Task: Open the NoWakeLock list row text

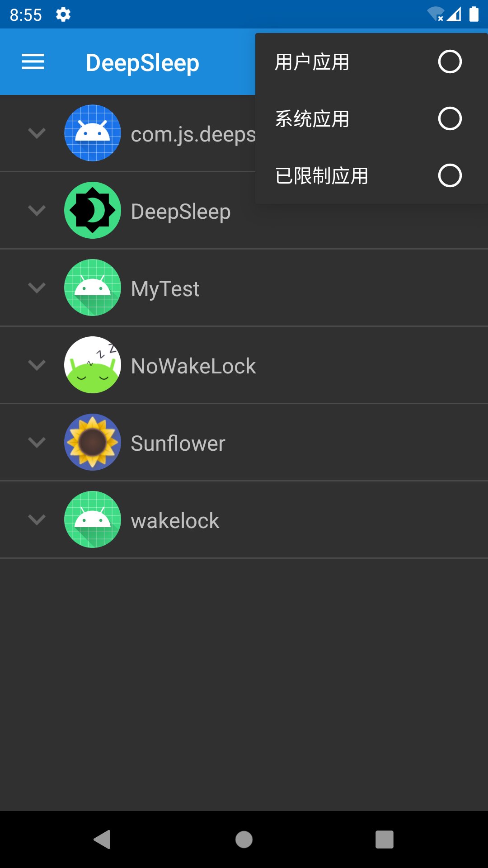Action: coord(193,366)
